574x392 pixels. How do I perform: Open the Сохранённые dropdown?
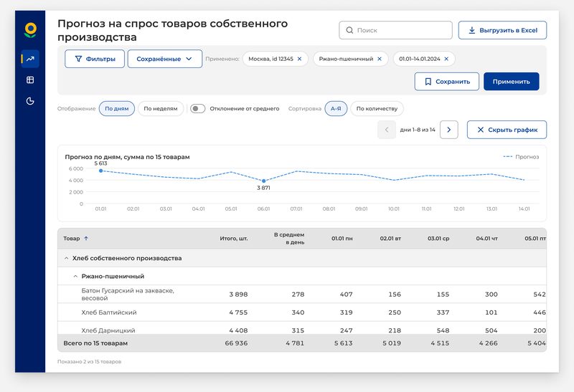[x=165, y=59]
